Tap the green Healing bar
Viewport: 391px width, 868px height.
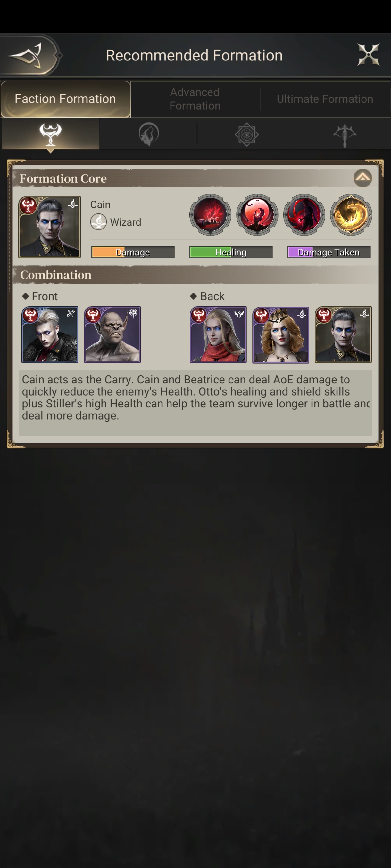231,252
